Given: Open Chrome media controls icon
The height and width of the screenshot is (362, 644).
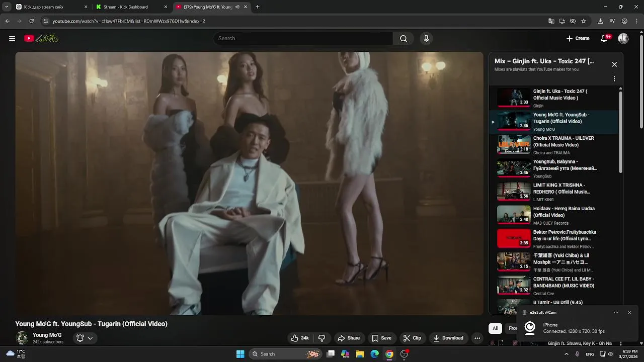Looking at the screenshot, I should pos(612,21).
